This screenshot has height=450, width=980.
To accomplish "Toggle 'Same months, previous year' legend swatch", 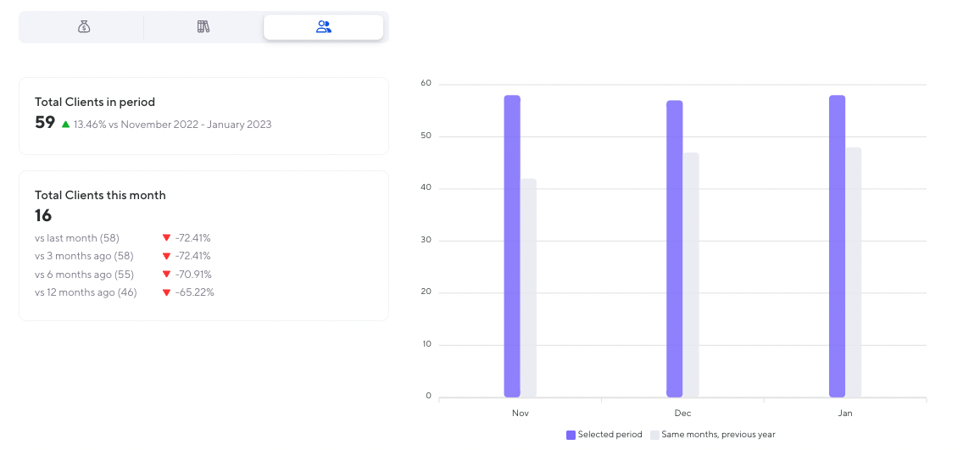I will coord(654,435).
